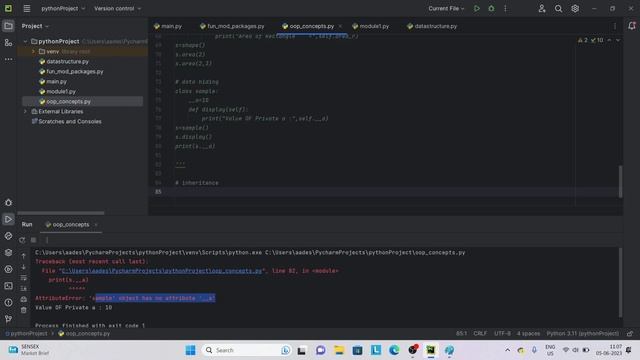Image resolution: width=640 pixels, height=360 pixels.
Task: Open the Debug tool window in left sidebar
Action: coord(8,202)
